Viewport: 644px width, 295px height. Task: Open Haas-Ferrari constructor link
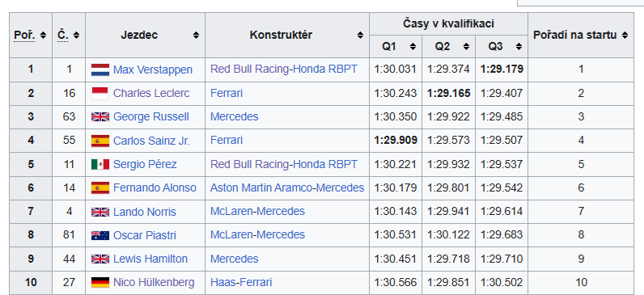click(x=241, y=283)
